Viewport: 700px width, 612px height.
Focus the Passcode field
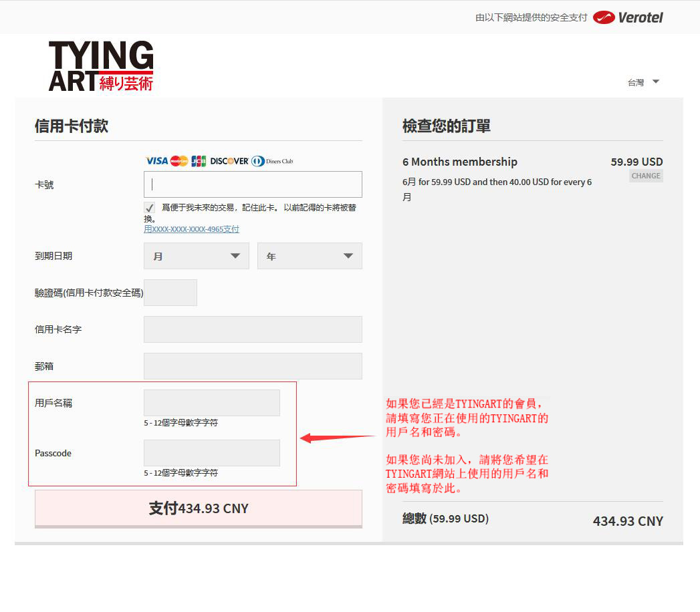pyautogui.click(x=212, y=453)
